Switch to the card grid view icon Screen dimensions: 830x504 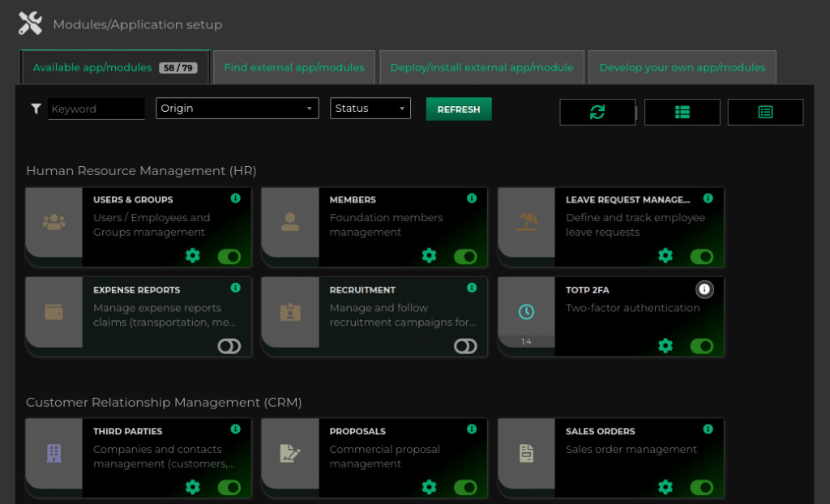(x=682, y=113)
